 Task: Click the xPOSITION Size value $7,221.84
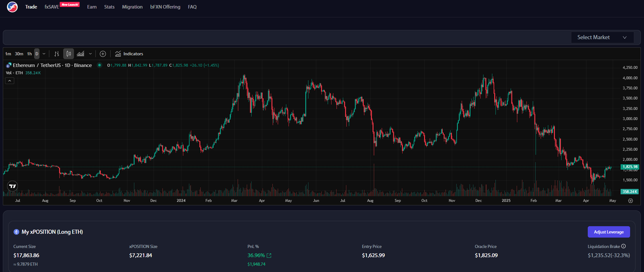(141, 255)
